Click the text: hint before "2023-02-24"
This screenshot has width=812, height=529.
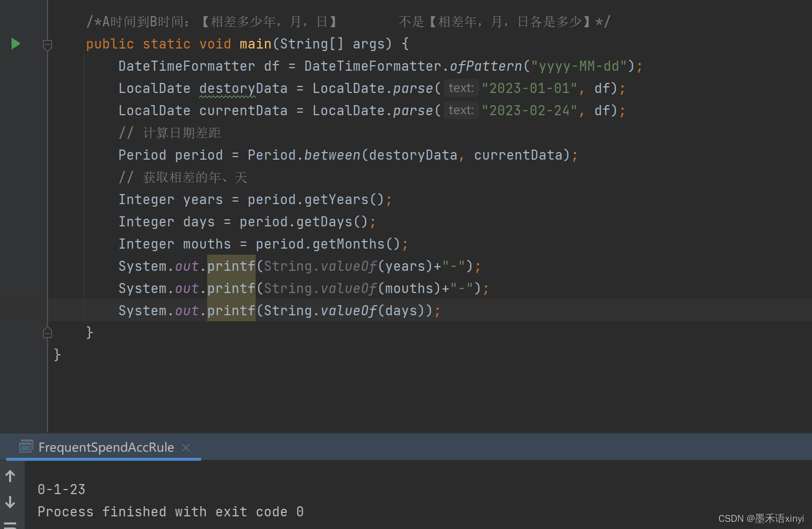point(461,110)
